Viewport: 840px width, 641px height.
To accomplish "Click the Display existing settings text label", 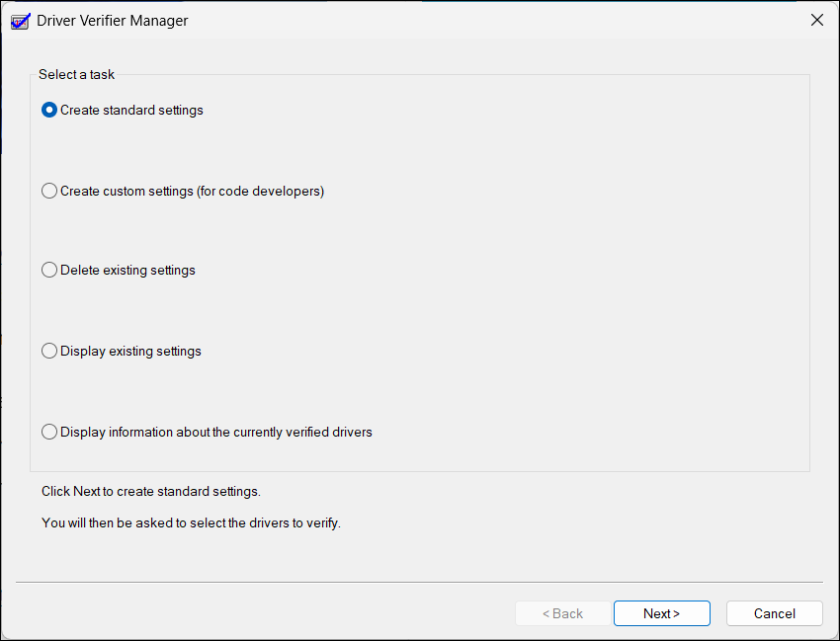I will (130, 351).
